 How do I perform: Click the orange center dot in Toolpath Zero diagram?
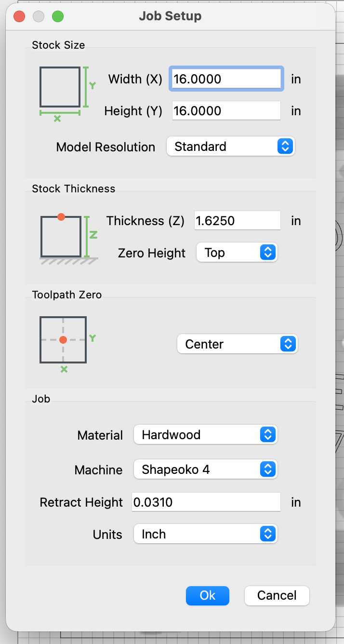tap(63, 340)
